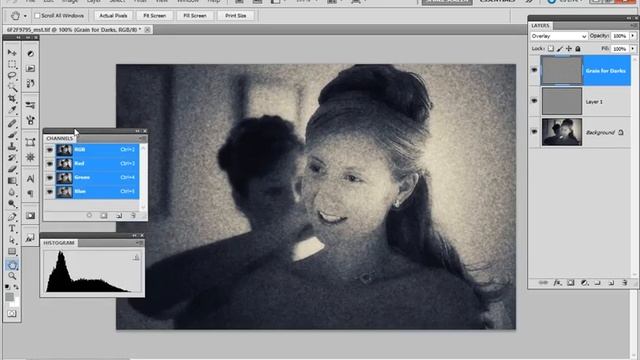Click the Fill Screen button
This screenshot has width=640, height=360.
[195, 16]
